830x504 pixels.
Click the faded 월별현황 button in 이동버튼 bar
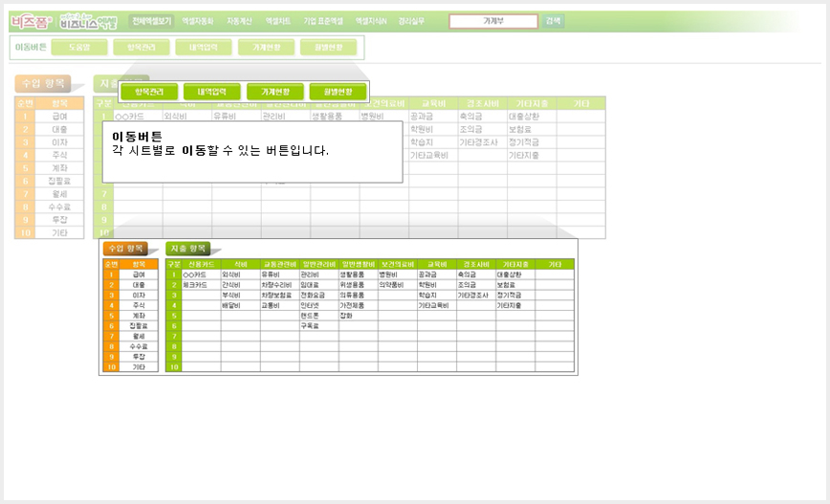[x=328, y=47]
